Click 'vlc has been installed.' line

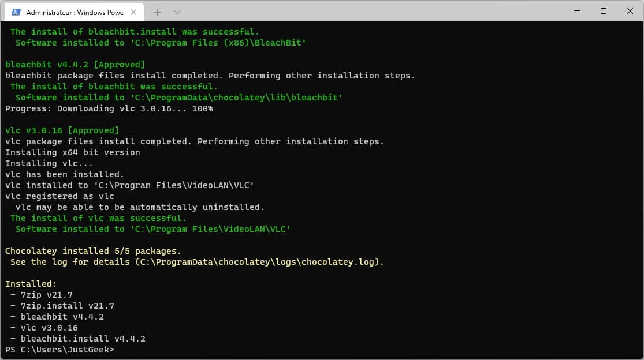click(65, 174)
